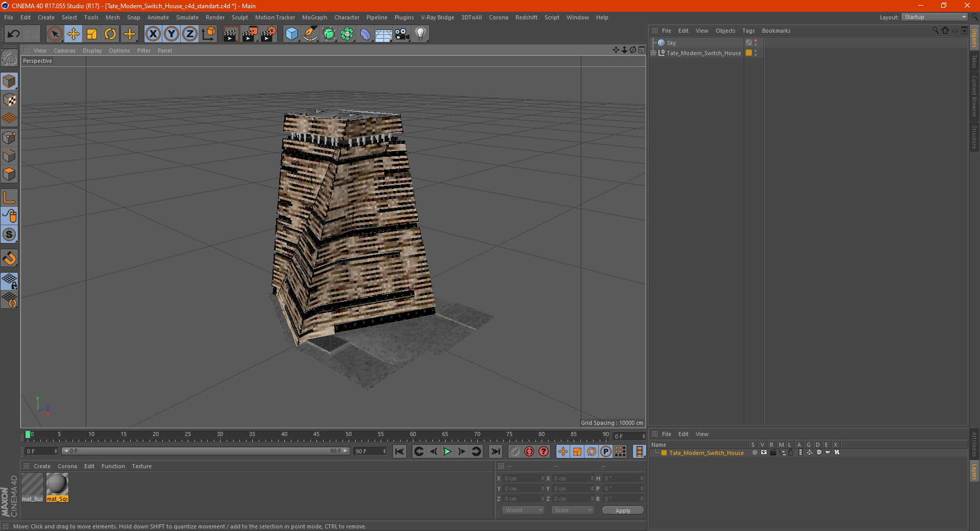Open the Scale mode dropdown
Screen dimensions: 980x531
click(573, 510)
